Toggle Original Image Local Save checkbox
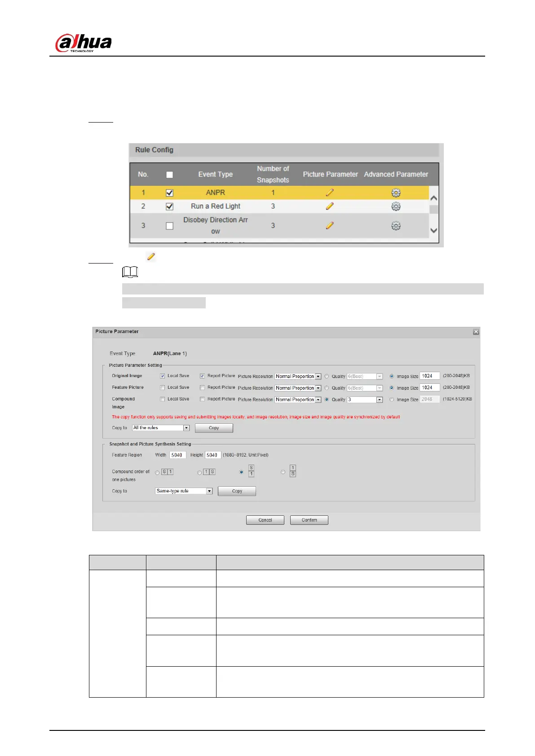The image size is (535, 756). coord(163,376)
